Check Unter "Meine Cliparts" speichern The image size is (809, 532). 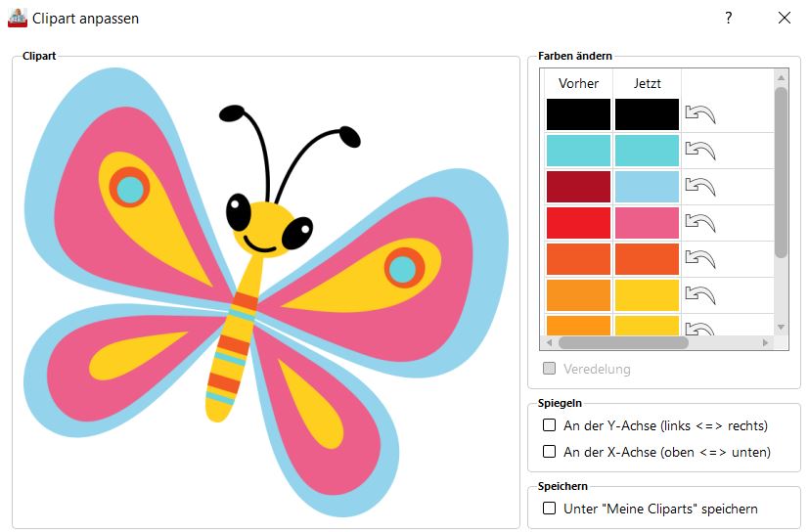click(x=550, y=509)
